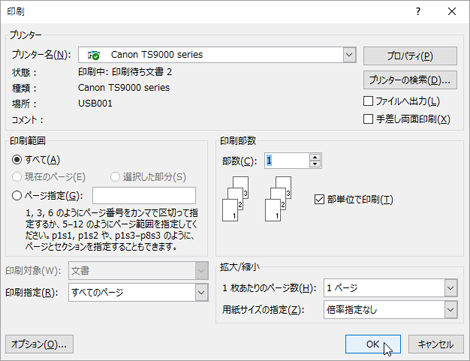The width and height of the screenshot is (470, 361).
Task: Click プリンターの検索 button
Action: 410,80
